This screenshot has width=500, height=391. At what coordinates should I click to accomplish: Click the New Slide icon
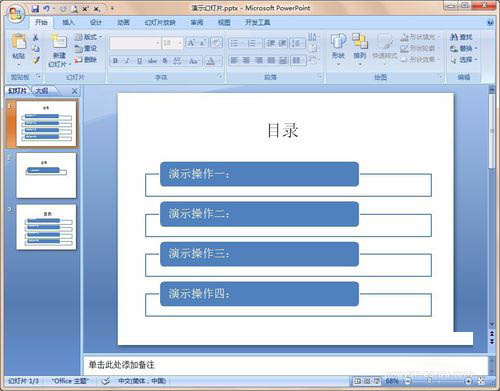59,42
